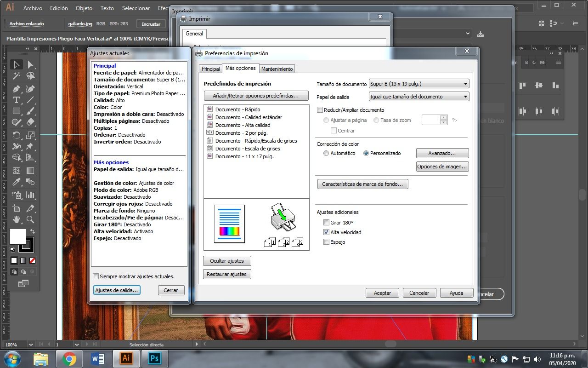Switch to the Mantenimiento tab
Viewport: 588px width, 368px height.
277,69
